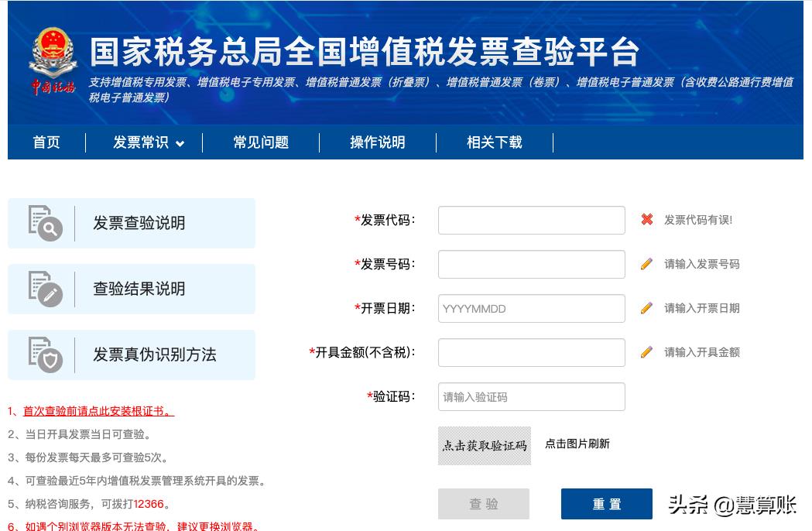Click the China Tax emblem logo
Screen dimensions: 812x531
point(53,61)
